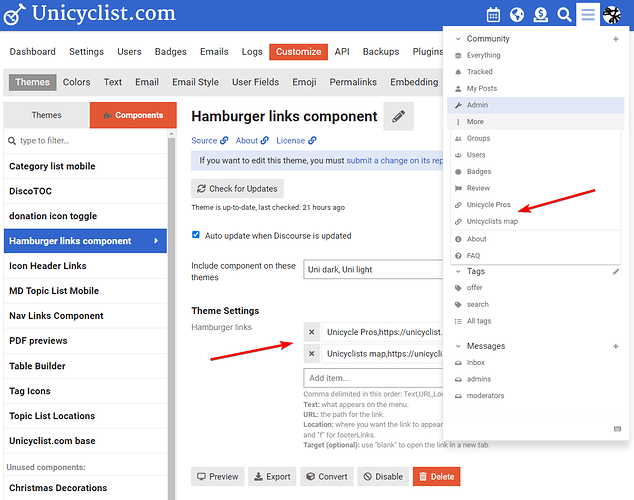Add a new section with Community plus icon
The height and width of the screenshot is (500, 634).
[x=615, y=39]
